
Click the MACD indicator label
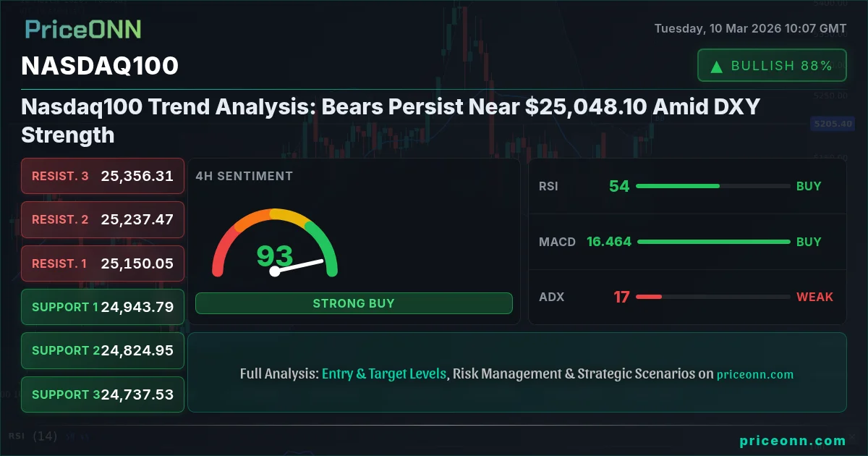(x=557, y=242)
